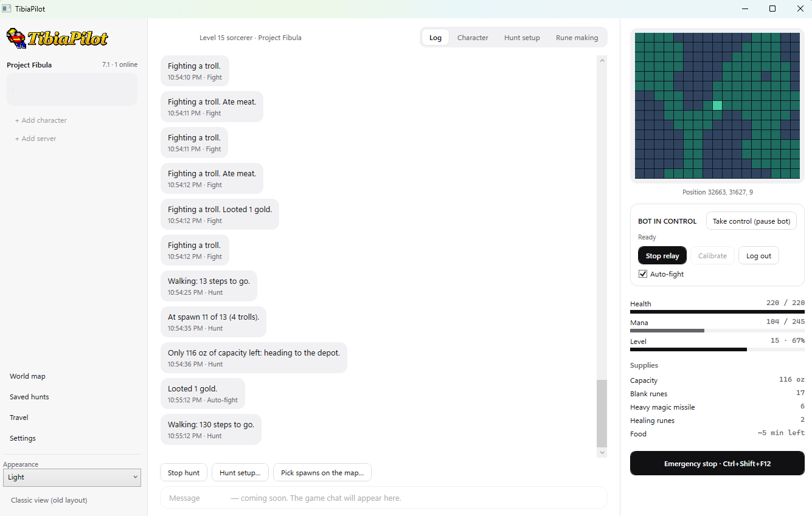Click the empty character card under Project Fibula
Screen dimensions: 812x516
point(72,89)
